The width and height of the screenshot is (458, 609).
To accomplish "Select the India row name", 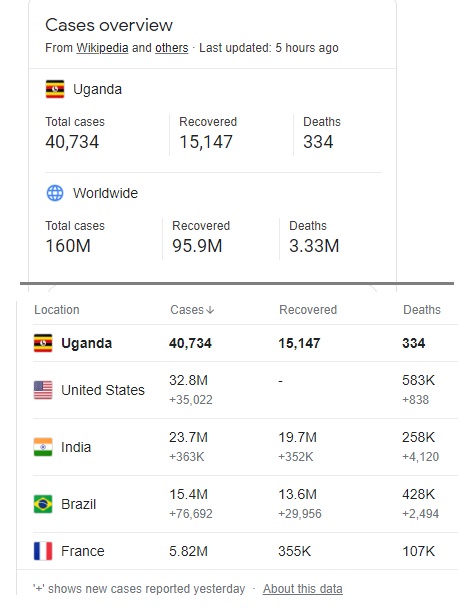I will point(76,447).
